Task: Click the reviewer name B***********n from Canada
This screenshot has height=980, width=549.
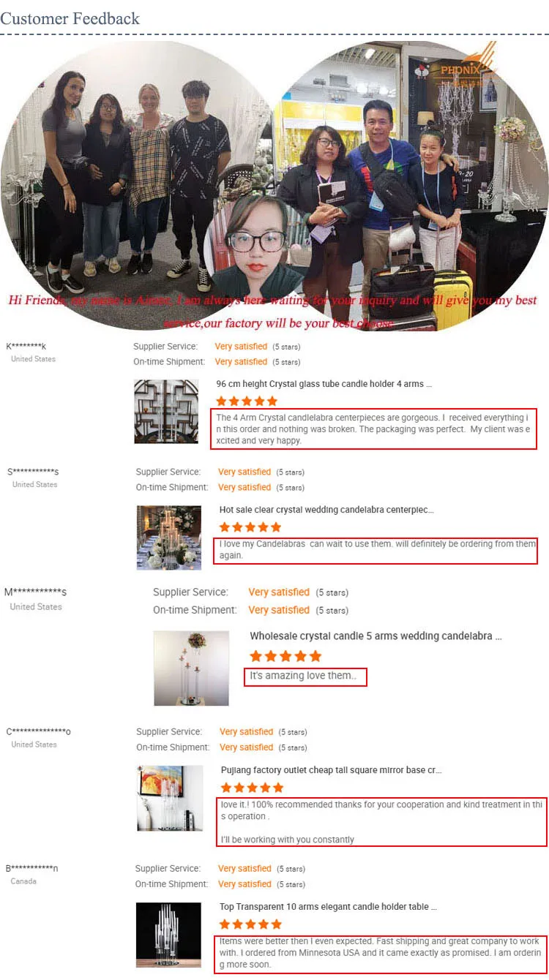Action: click(32, 869)
